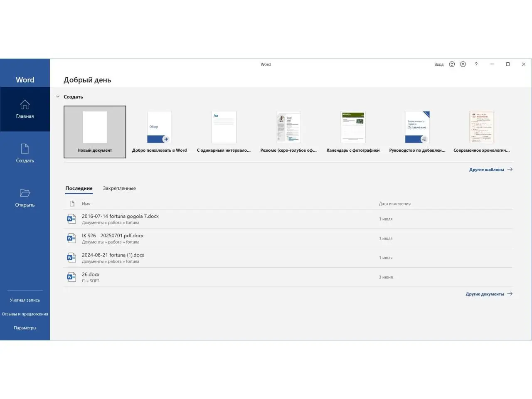This screenshot has width=532, height=399.
Task: Click Word icon of 2024-08-21 fortuna (1).docx
Action: 71,258
